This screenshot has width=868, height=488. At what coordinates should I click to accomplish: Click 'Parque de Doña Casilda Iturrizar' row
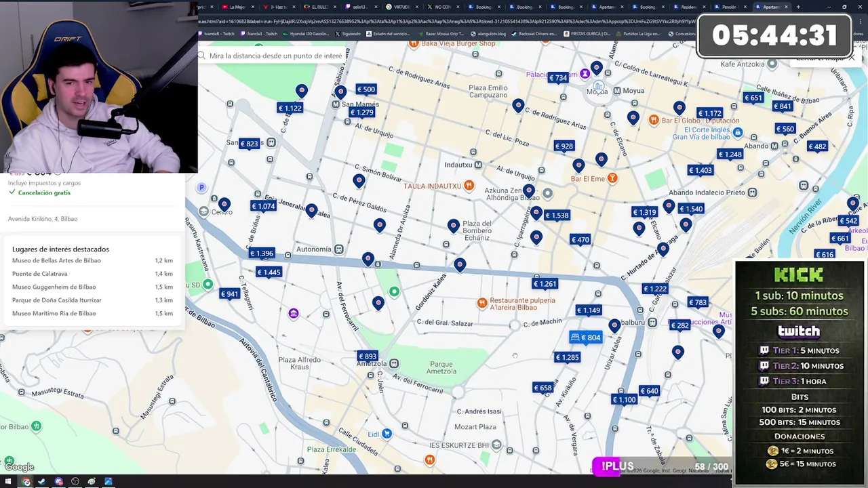(92, 300)
